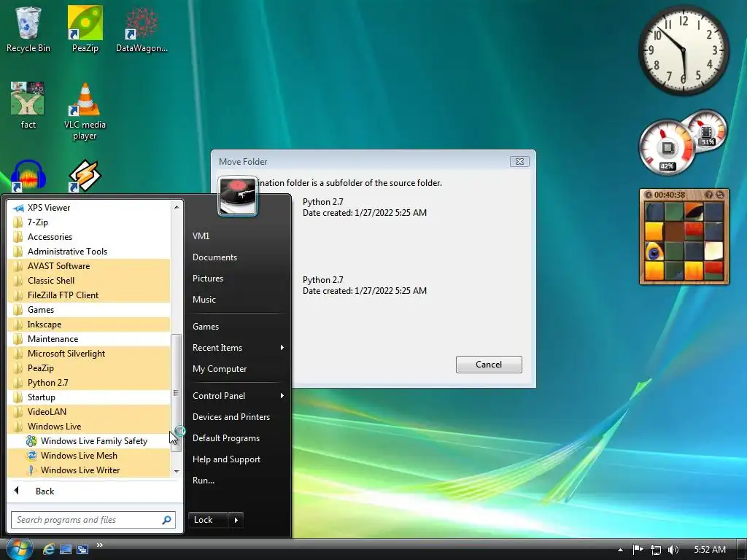This screenshot has height=560, width=747.
Task: Expand the quick launch overflow chevron
Action: pyautogui.click(x=99, y=545)
